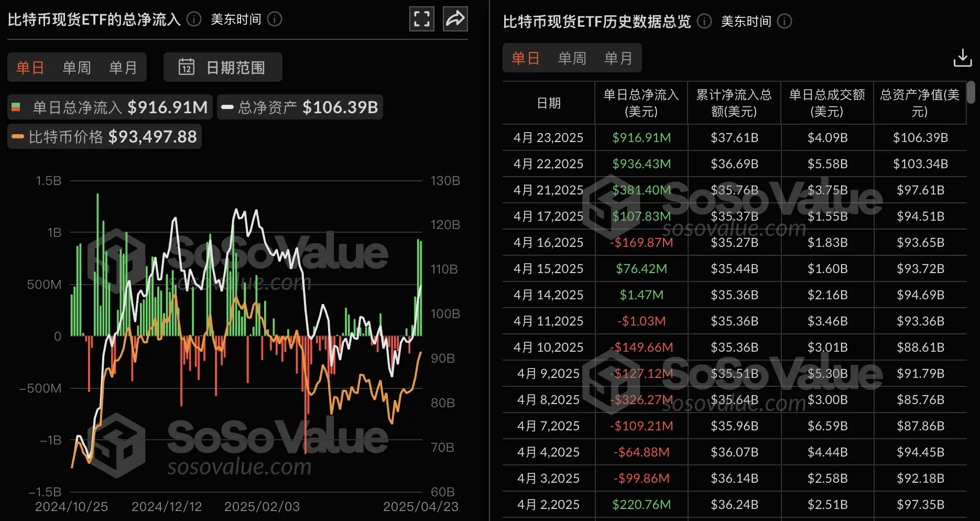Click the table's vertical scrollbar thumb
This screenshot has width=980, height=521.
[x=971, y=92]
